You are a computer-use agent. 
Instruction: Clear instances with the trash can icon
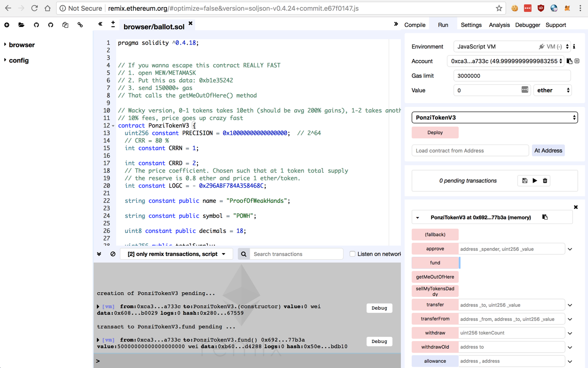click(545, 181)
